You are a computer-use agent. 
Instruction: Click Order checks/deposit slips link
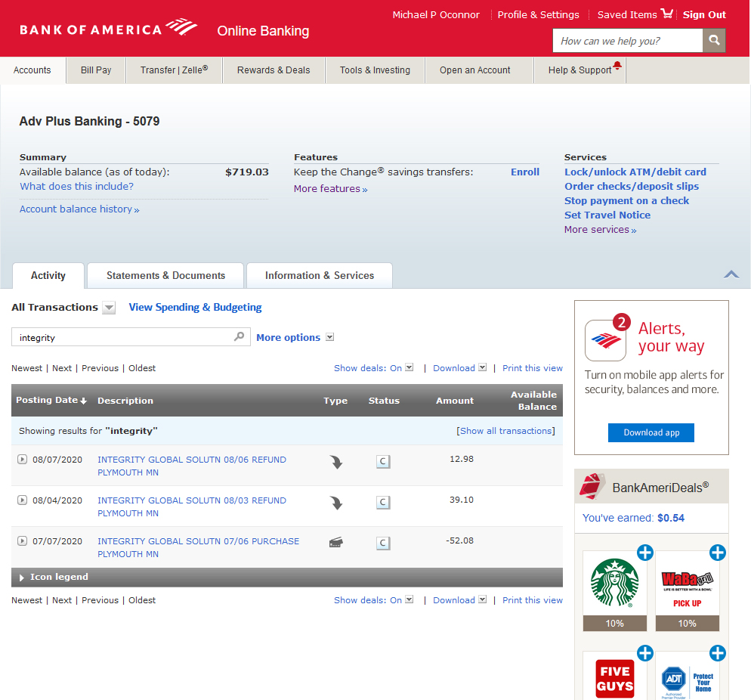pyautogui.click(x=632, y=187)
